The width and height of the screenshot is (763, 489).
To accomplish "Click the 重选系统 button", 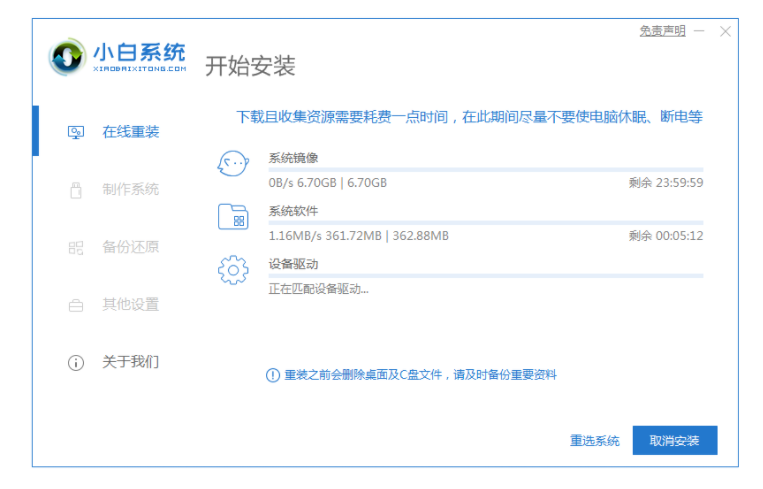I will point(594,441).
